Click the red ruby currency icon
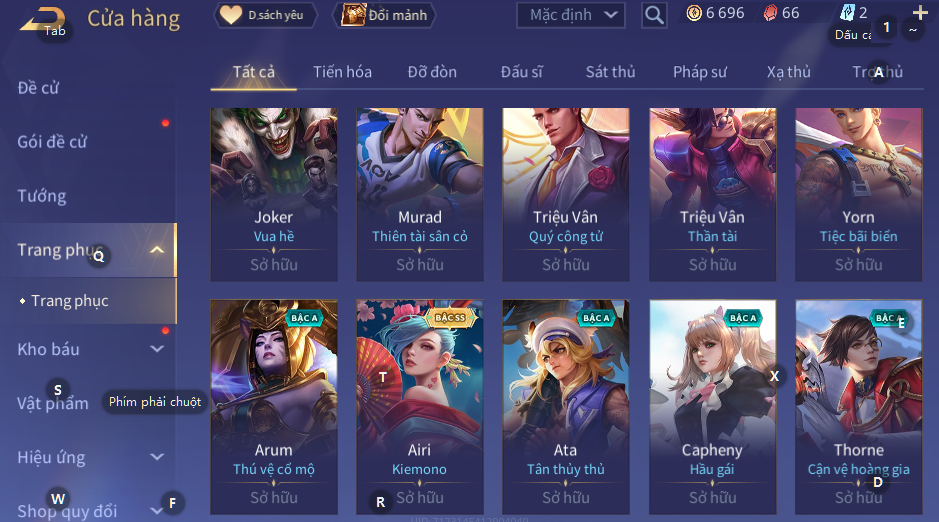Screen dimensions: 939x522 [771, 13]
